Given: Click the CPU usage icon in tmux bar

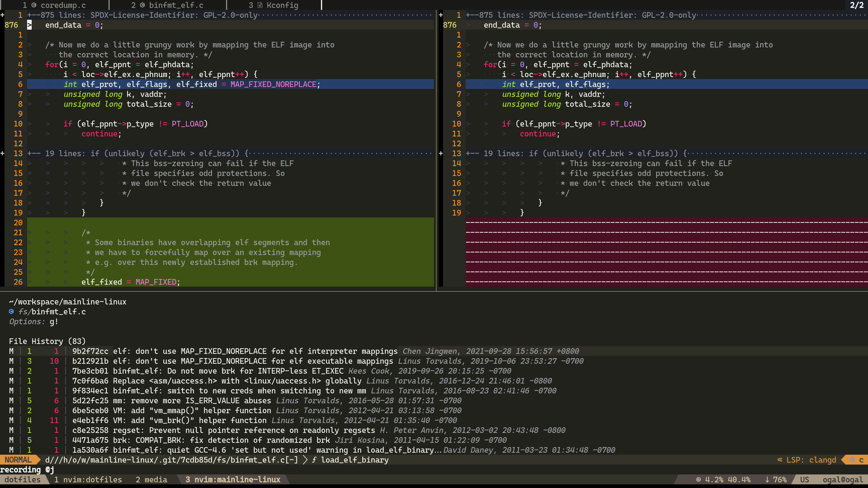Looking at the screenshot, I should [698, 480].
